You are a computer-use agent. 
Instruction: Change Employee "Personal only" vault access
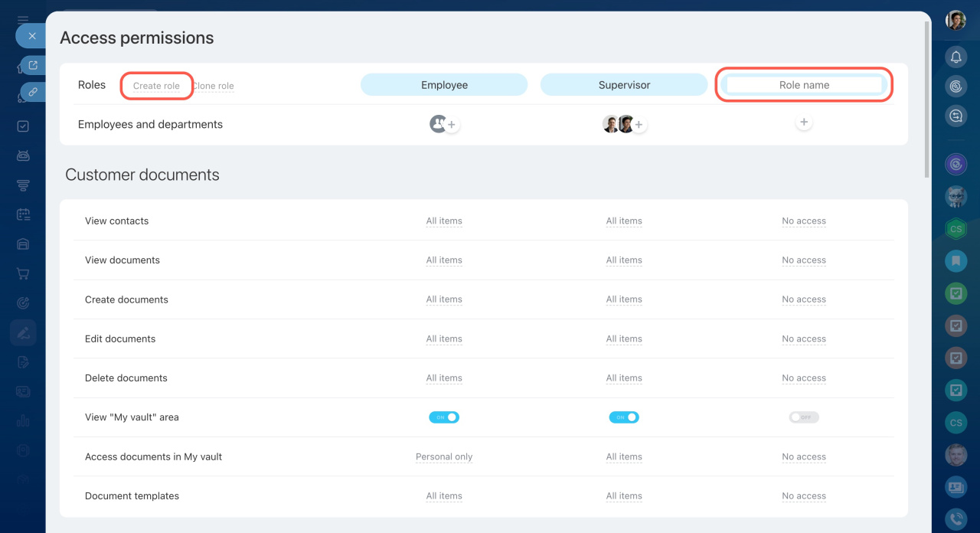[444, 457]
